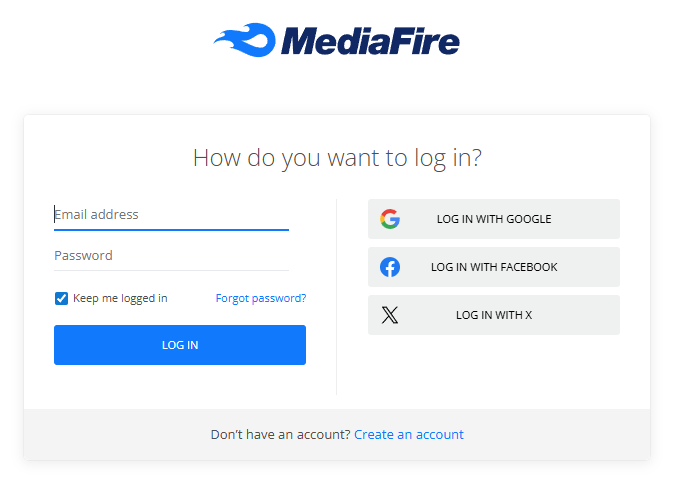
Task: Follow the Create an account link
Action: [x=409, y=434]
